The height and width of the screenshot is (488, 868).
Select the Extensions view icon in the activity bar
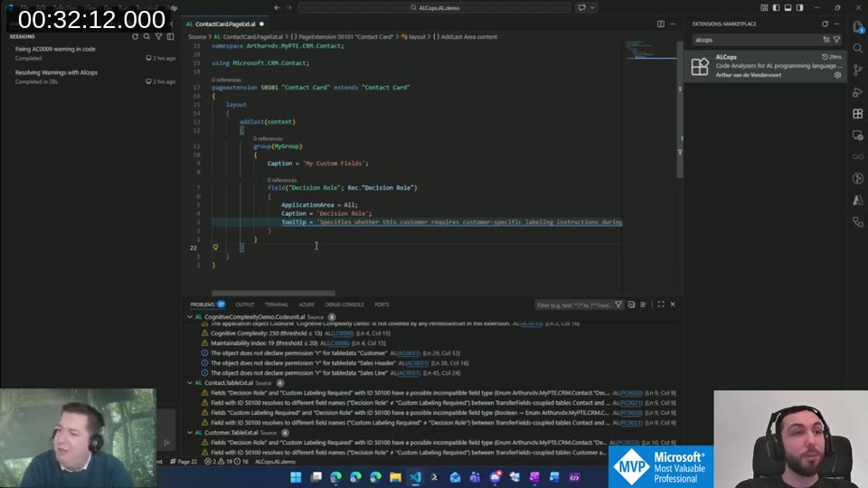[x=858, y=114]
